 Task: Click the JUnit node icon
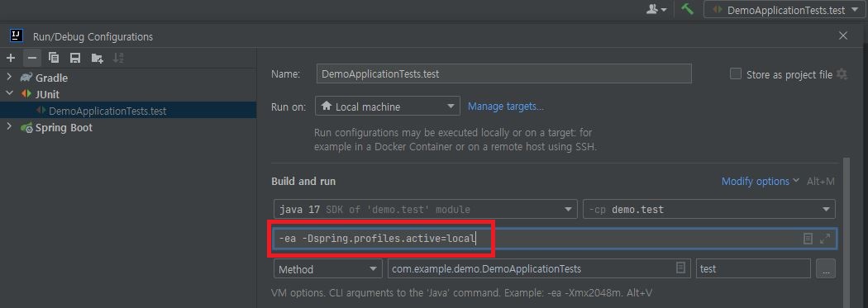coord(26,94)
